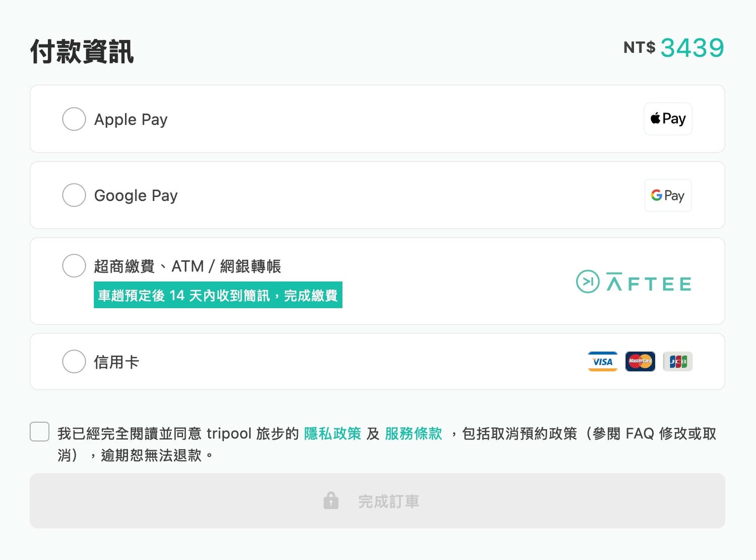Screen dimensions: 756x560
Task: Click the Apple Pay label text
Action: (131, 120)
